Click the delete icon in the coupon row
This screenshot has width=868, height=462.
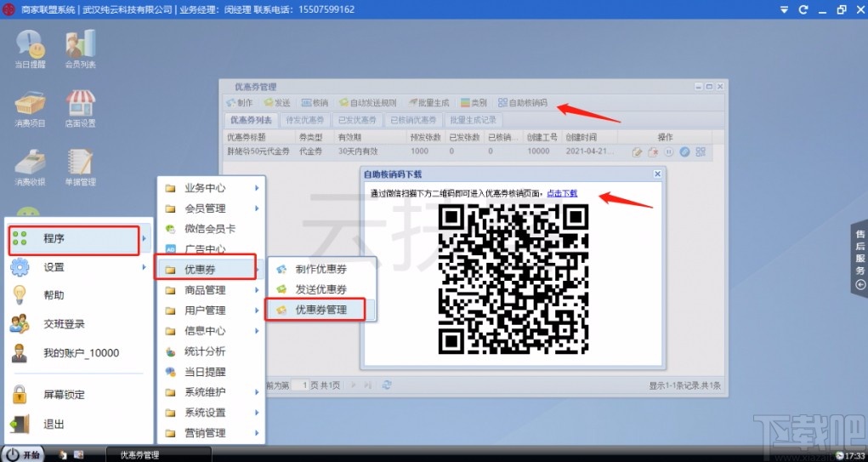point(653,151)
